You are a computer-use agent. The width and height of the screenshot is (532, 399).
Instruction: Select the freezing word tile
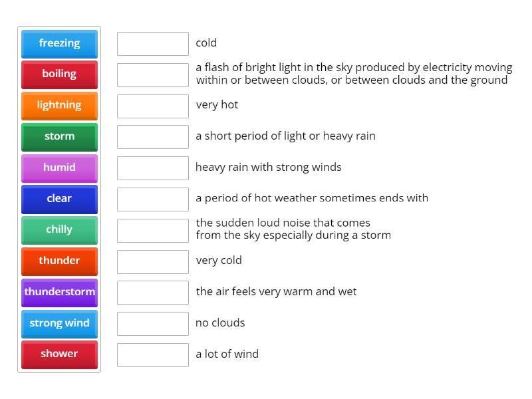click(x=59, y=43)
